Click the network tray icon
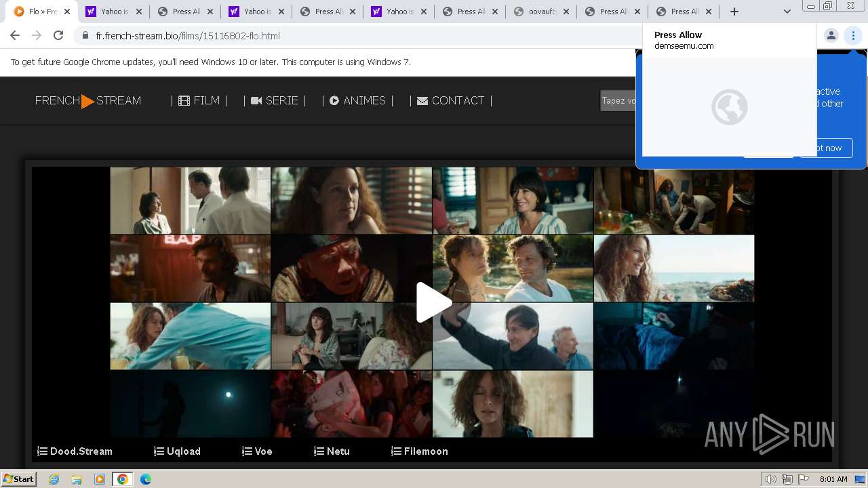868x488 pixels. pos(787,479)
